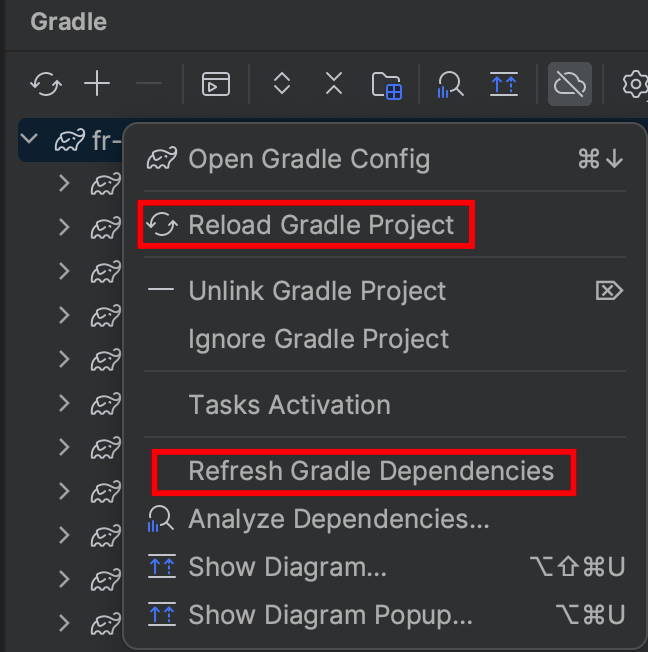Viewport: 648px width, 652px height.
Task: Choose Reload Gradle Project from context menu
Action: pos(320,225)
